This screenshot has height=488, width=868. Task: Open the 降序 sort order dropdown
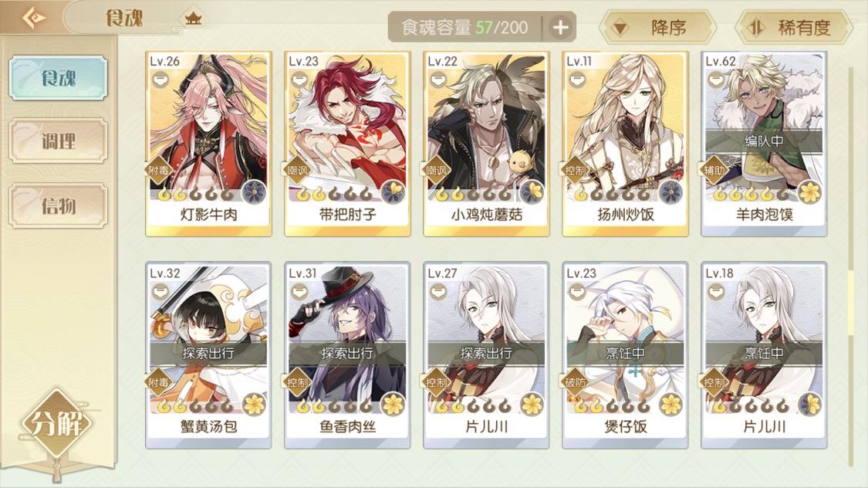pyautogui.click(x=657, y=27)
